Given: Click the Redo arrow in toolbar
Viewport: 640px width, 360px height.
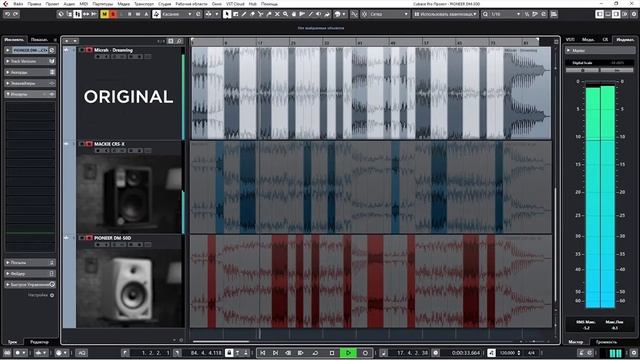Looking at the screenshot, I should pyautogui.click(x=16, y=14).
